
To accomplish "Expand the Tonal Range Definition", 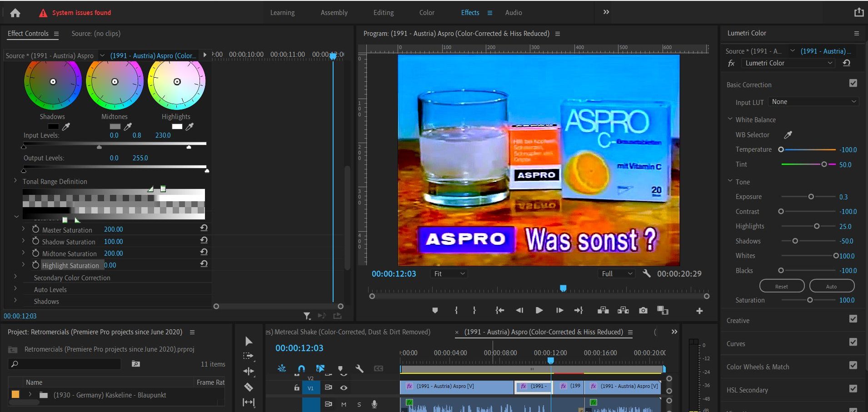I will (x=15, y=180).
